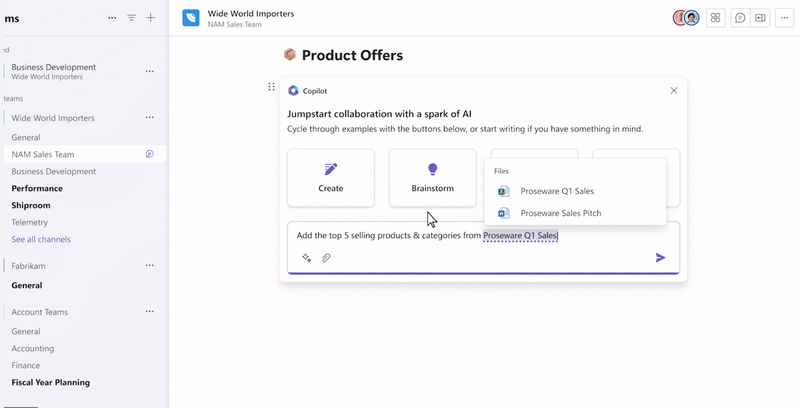Open General channel under Wide World Importers
Image resolution: width=800 pixels, height=408 pixels.
(x=26, y=137)
